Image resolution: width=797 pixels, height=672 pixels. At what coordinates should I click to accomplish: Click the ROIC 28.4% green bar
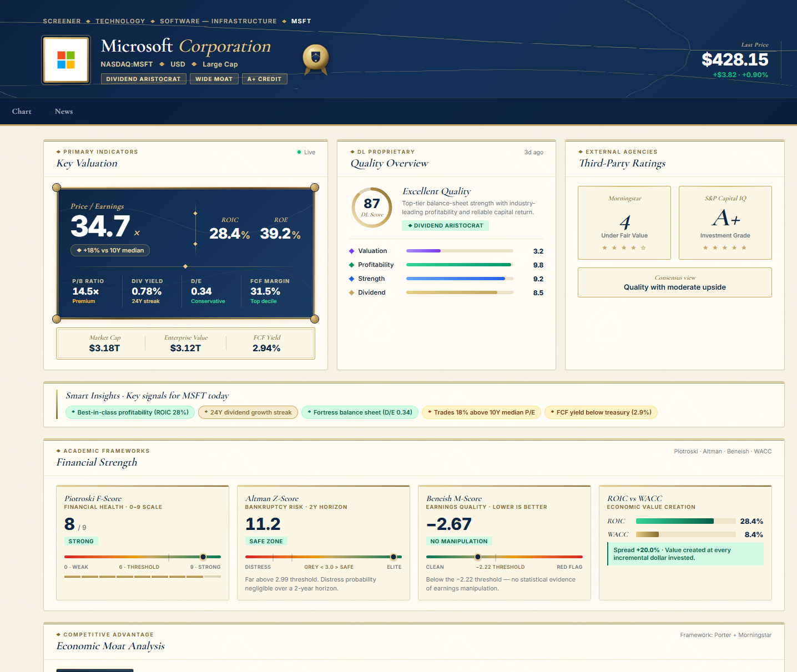click(x=675, y=521)
